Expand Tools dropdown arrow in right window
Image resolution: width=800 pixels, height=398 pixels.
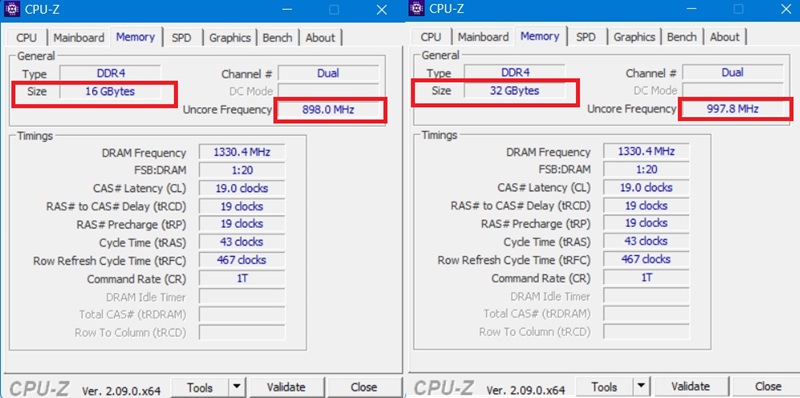click(641, 387)
